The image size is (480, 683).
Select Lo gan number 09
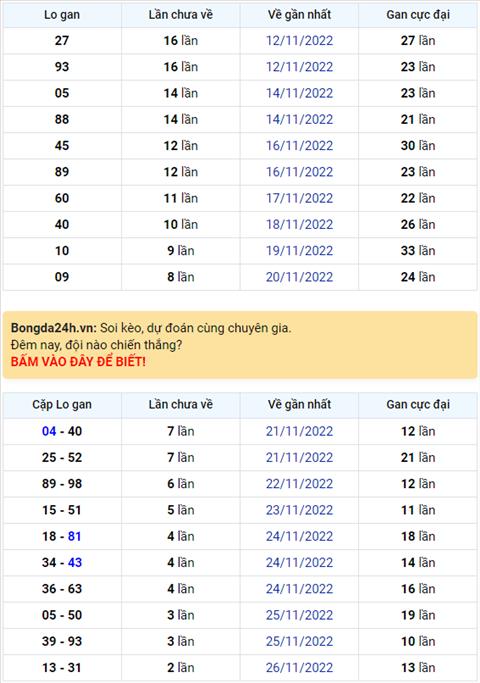(62, 277)
